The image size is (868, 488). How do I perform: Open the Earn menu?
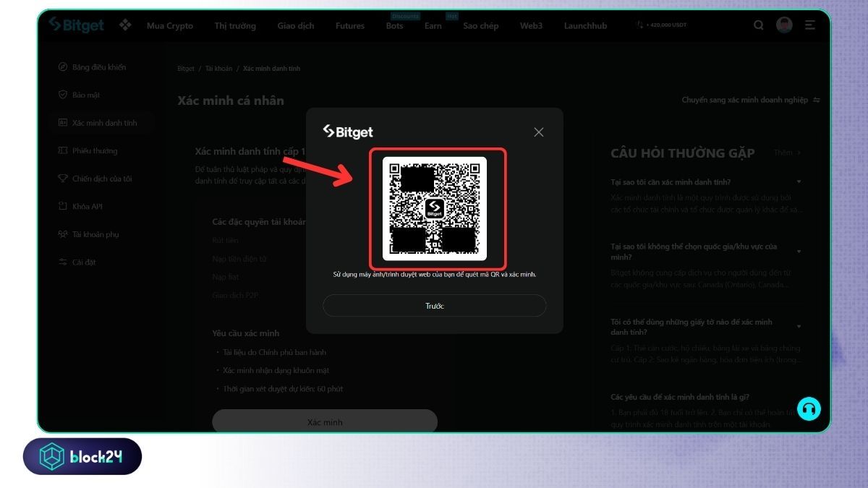pos(433,25)
